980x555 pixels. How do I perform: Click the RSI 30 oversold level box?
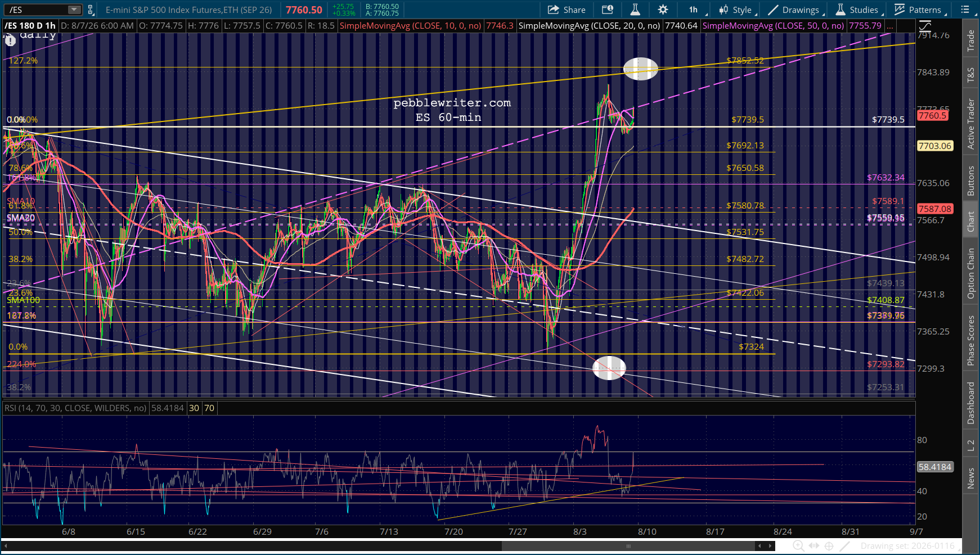[x=194, y=408]
